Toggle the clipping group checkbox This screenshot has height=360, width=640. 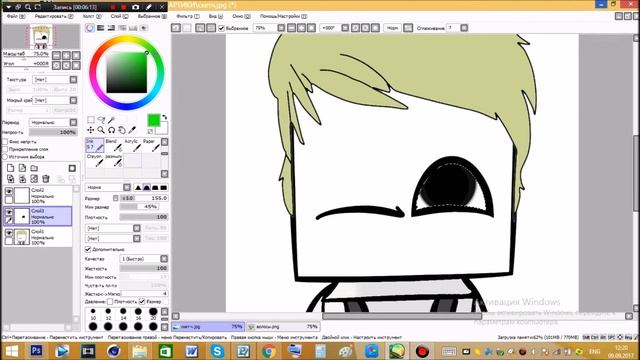(5, 149)
